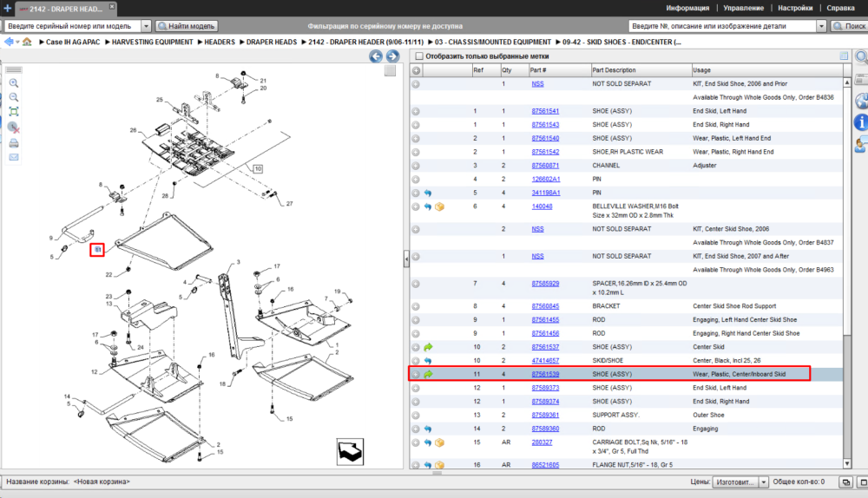This screenshot has height=498, width=868.
Task: Open the Настройки menu
Action: 795,9
